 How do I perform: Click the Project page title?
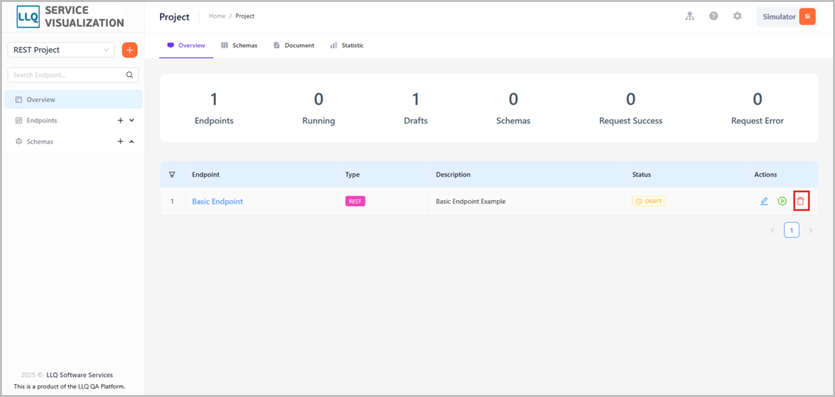point(174,16)
